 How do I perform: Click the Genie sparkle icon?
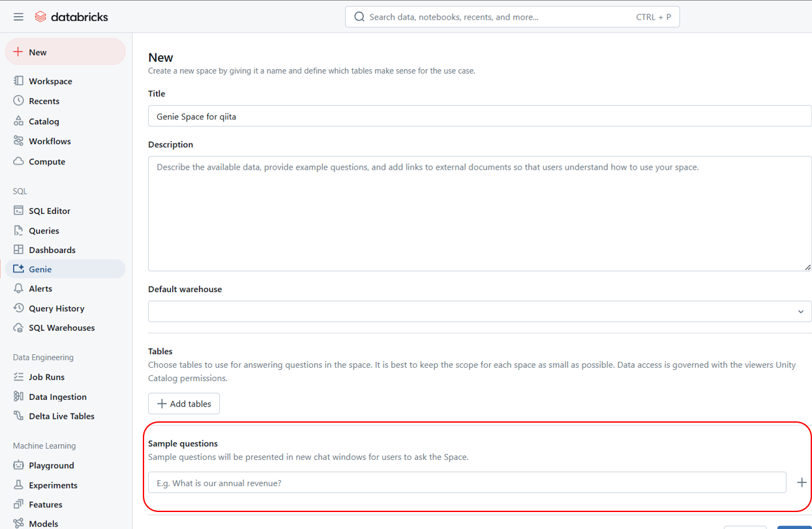click(x=18, y=269)
